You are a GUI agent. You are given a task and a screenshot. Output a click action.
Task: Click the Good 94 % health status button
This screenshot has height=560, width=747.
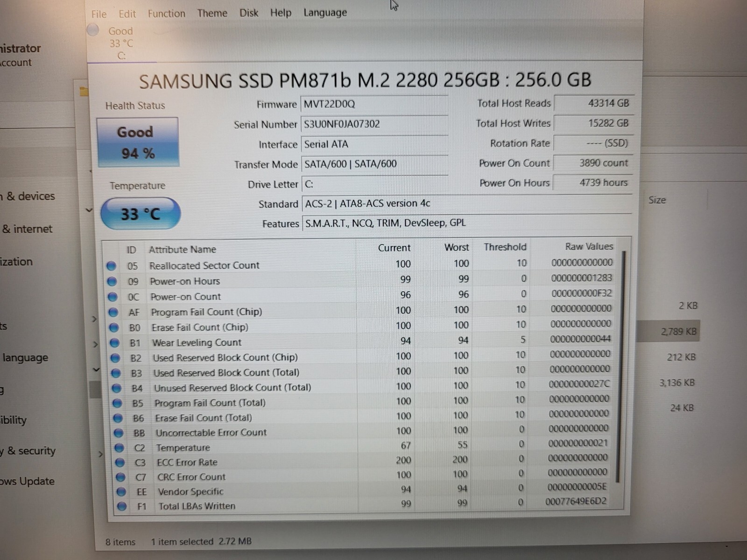(138, 142)
